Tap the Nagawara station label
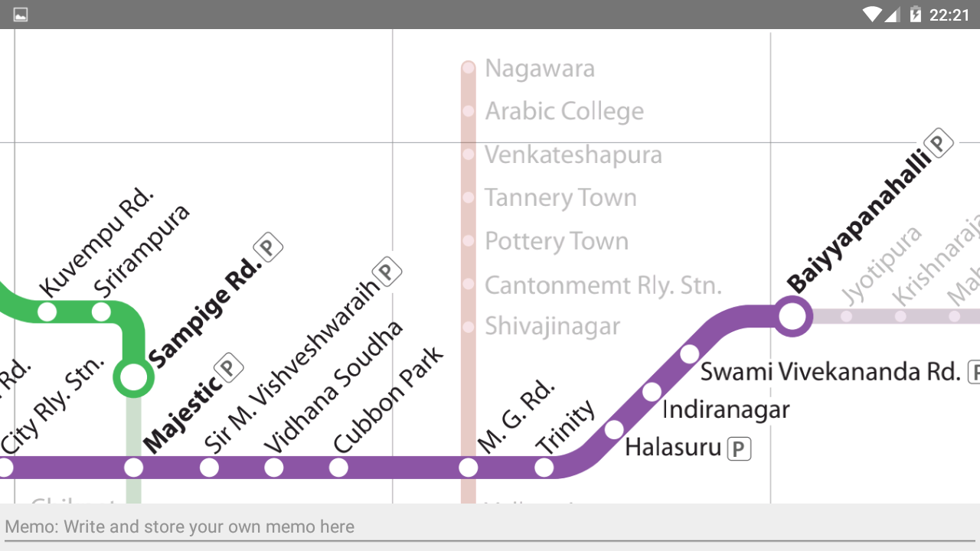980x551 pixels. click(540, 69)
